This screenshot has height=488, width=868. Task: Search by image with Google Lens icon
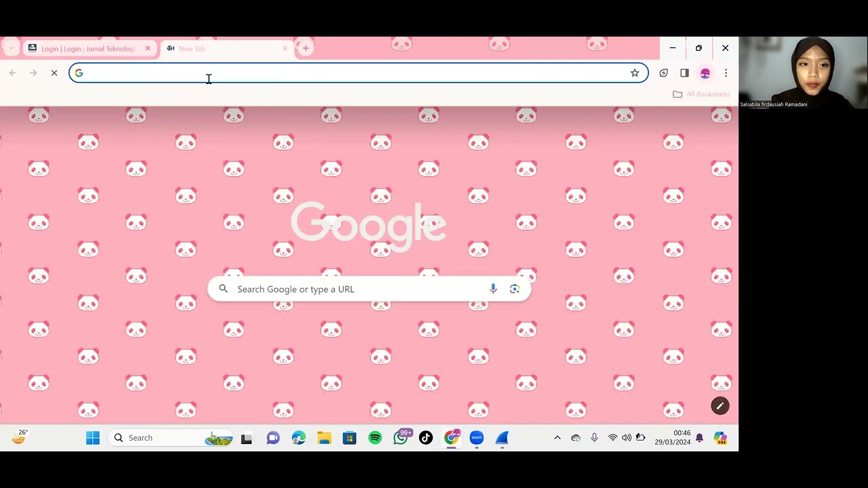[x=515, y=289]
